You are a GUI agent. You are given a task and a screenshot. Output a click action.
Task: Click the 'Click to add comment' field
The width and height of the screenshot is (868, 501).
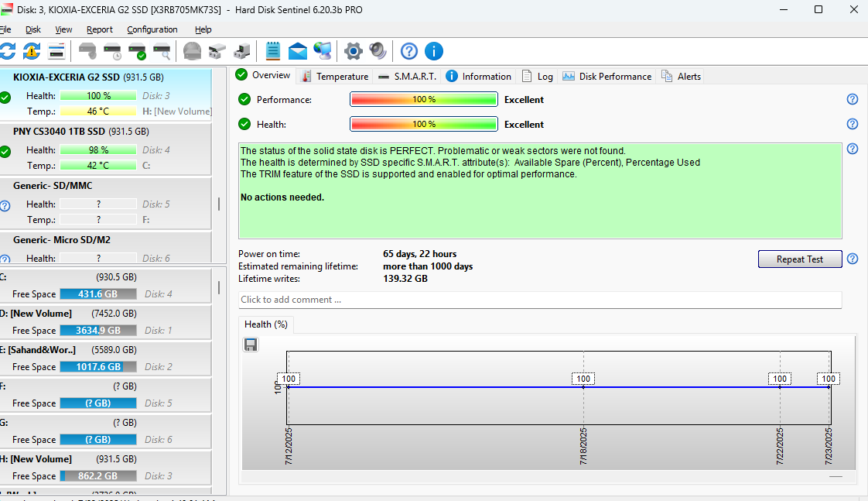coord(540,300)
